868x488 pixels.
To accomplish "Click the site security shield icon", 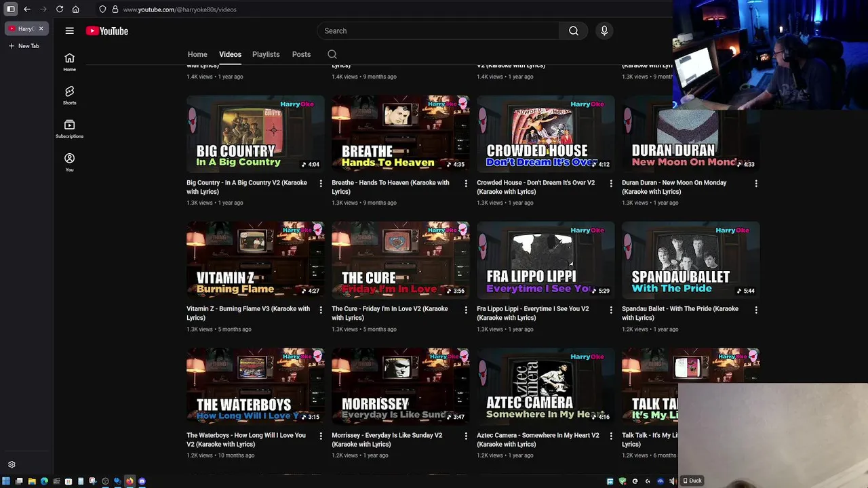I will [102, 9].
